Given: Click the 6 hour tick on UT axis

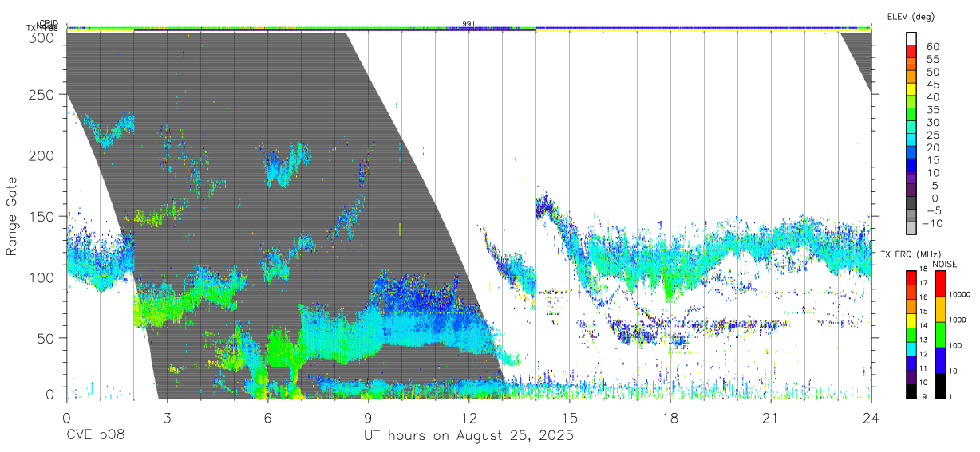Looking at the screenshot, I should [267, 417].
